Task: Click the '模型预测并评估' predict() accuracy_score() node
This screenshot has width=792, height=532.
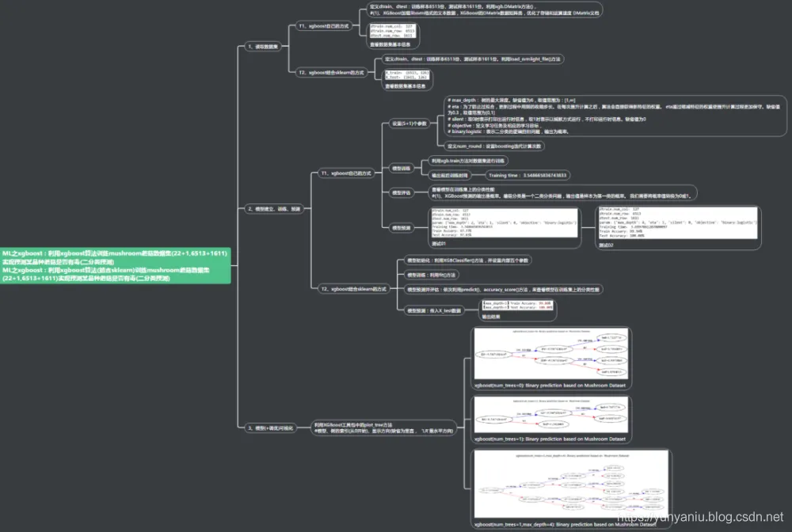Action: point(503,289)
